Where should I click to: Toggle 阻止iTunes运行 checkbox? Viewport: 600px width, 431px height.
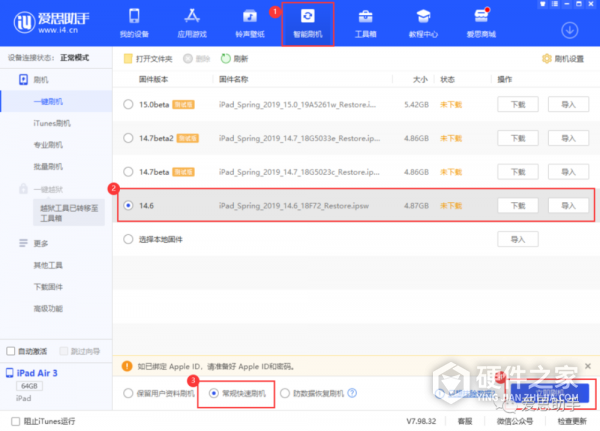[x=15, y=421]
